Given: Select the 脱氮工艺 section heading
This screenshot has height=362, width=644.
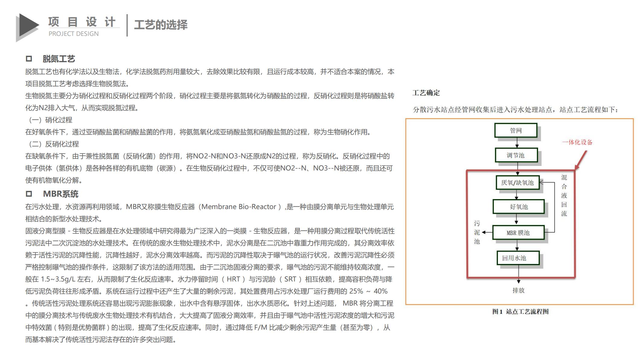Looking at the screenshot, I should tap(59, 59).
